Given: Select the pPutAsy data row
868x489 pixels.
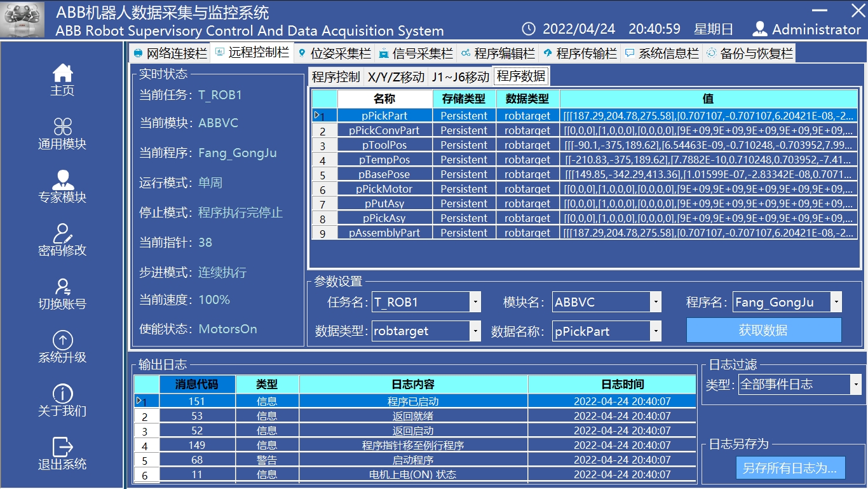Looking at the screenshot, I should click(x=585, y=203).
